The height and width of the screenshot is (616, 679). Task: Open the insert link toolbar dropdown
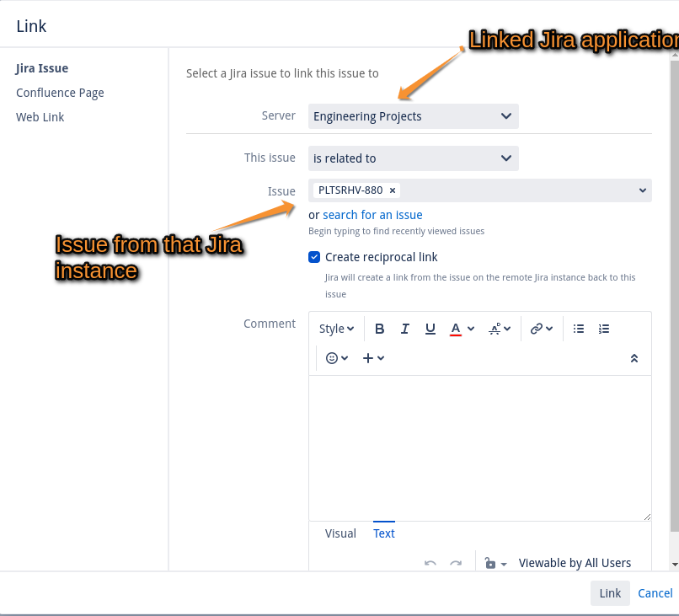coord(542,329)
